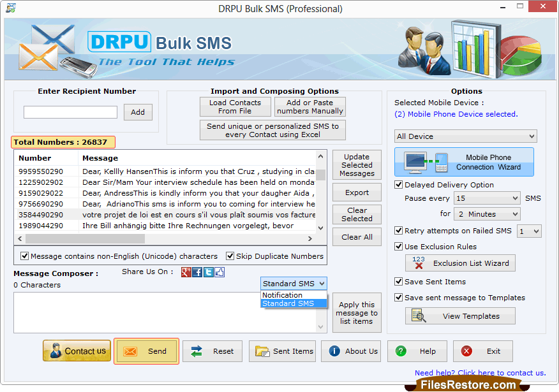
Task: Open the retry attempts count dropdown
Action: [529, 231]
